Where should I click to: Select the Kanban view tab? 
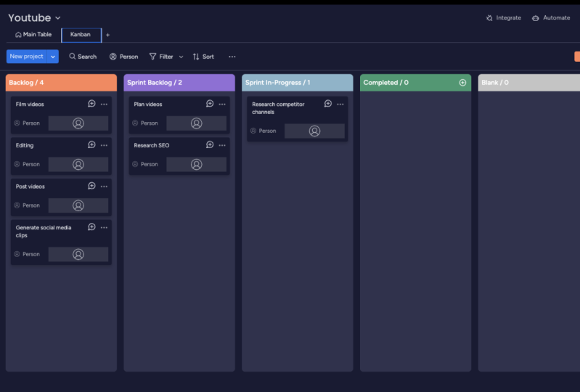pos(81,35)
